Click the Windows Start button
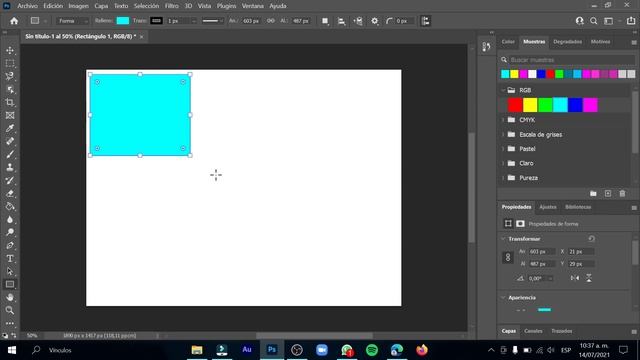This screenshot has width=640, height=360. [12, 350]
